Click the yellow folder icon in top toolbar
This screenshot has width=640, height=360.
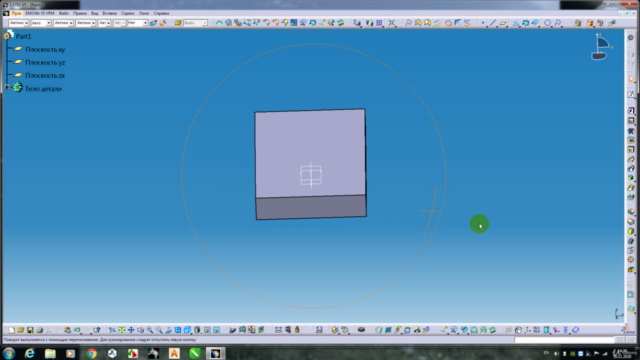[178, 23]
